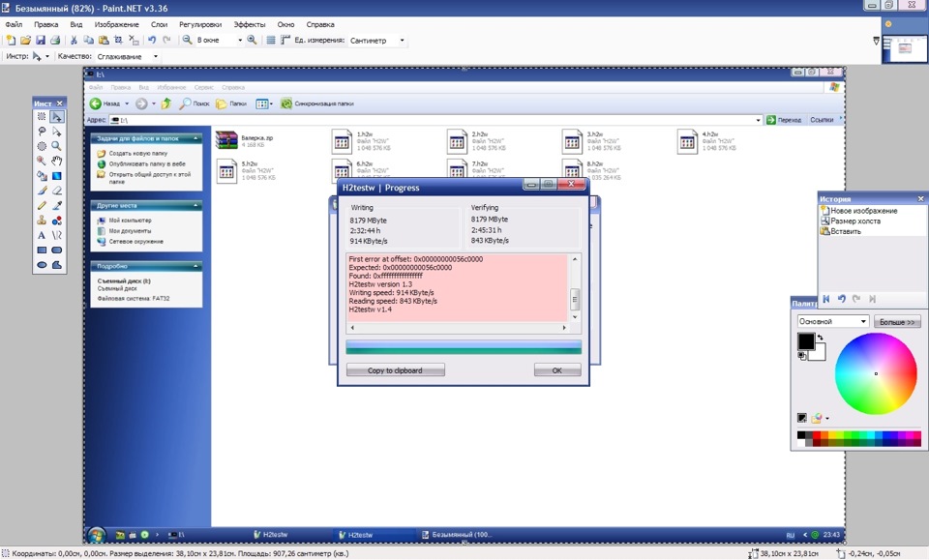Select the Rounded Rectangle tool
Viewport: 929px width, 560px height.
tap(57, 250)
